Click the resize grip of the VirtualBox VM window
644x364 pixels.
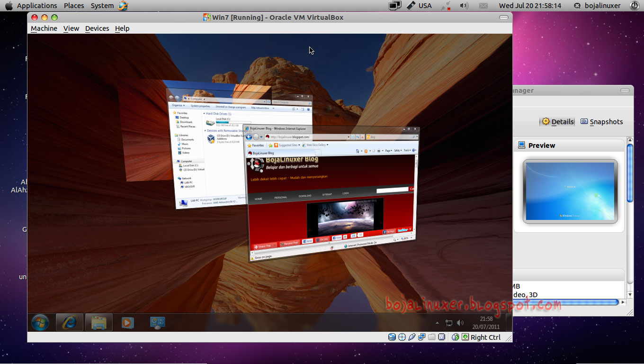(508, 338)
